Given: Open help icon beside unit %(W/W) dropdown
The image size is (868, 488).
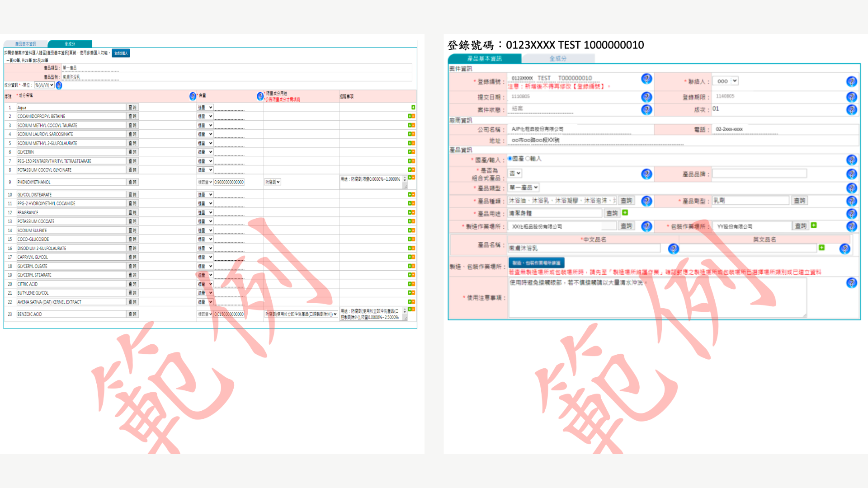Looking at the screenshot, I should tap(59, 85).
